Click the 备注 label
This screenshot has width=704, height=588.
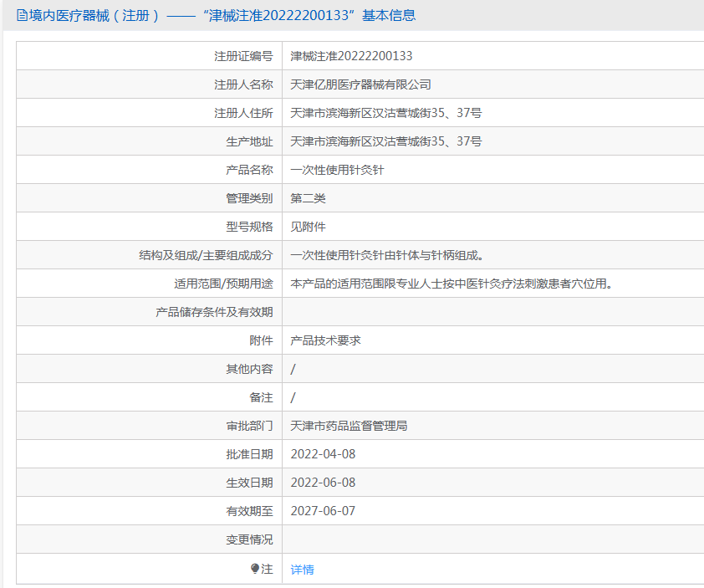pyautogui.click(x=261, y=397)
